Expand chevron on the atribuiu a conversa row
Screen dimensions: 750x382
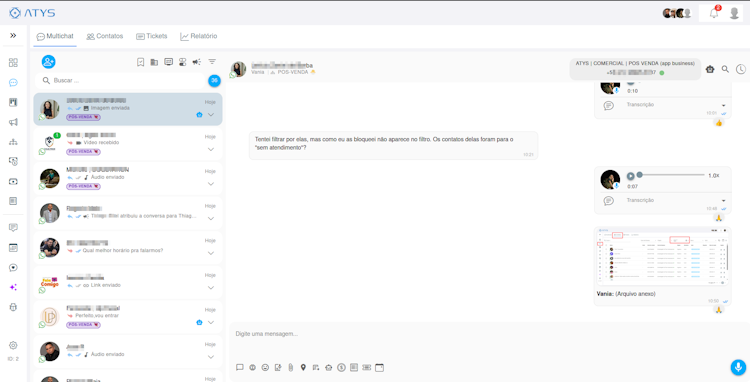211,218
